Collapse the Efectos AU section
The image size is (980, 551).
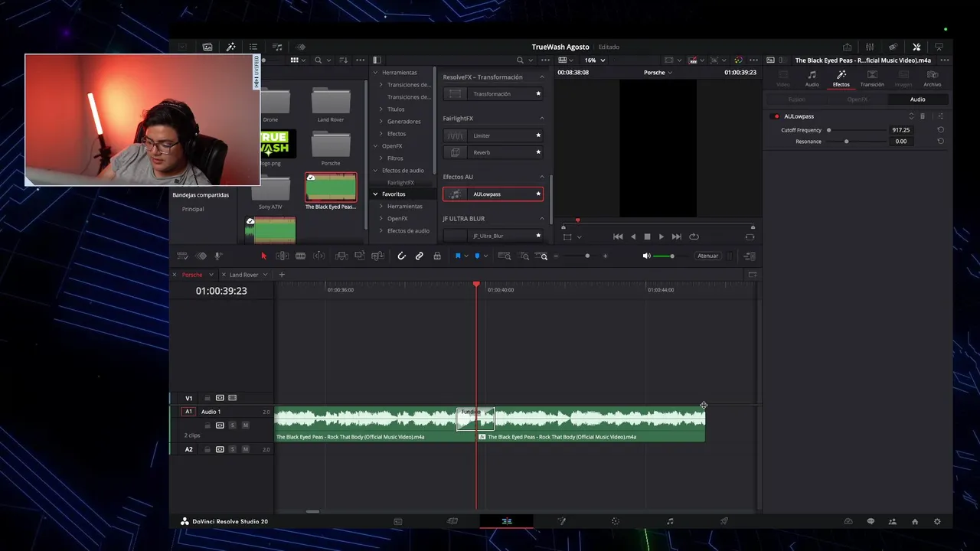tap(542, 177)
